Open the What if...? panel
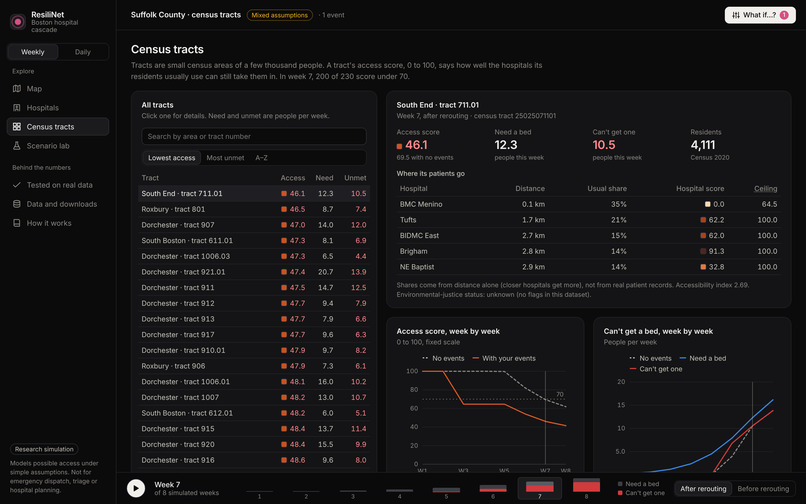Image resolution: width=806 pixels, height=504 pixels. tap(760, 15)
